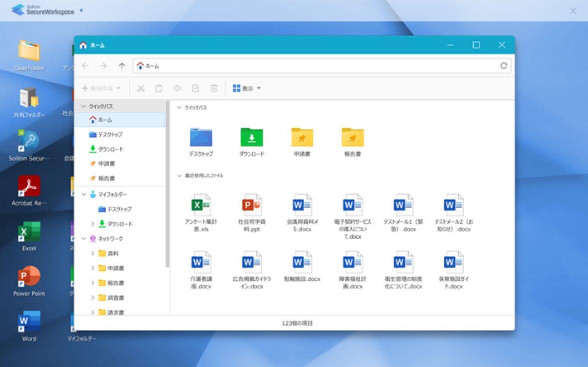Select the 保育施設ガイド.docx file
Viewport: 588px width, 367px height.
[x=454, y=270]
